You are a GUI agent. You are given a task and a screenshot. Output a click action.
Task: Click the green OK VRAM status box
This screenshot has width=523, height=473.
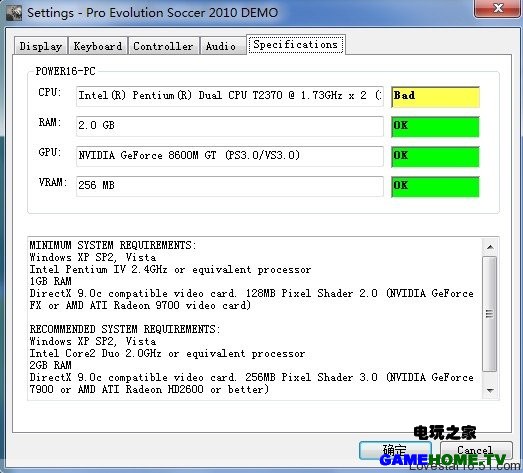(x=435, y=186)
